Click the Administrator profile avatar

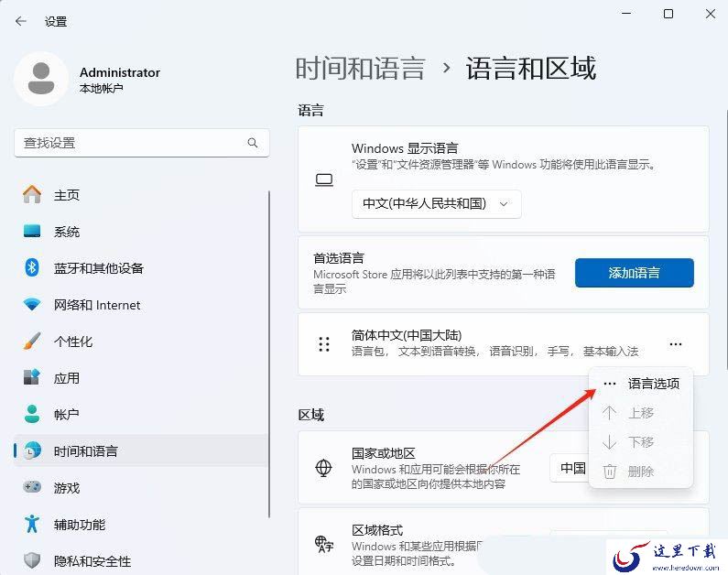pos(41,79)
